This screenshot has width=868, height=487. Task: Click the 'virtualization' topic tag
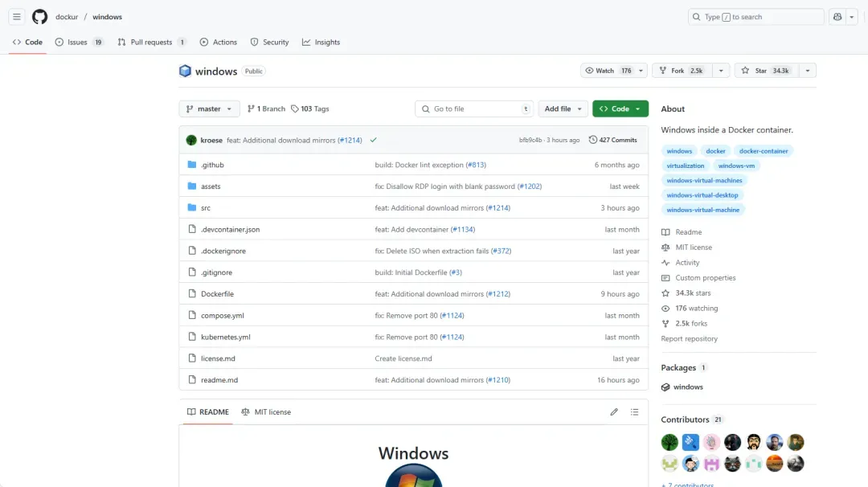(x=686, y=166)
